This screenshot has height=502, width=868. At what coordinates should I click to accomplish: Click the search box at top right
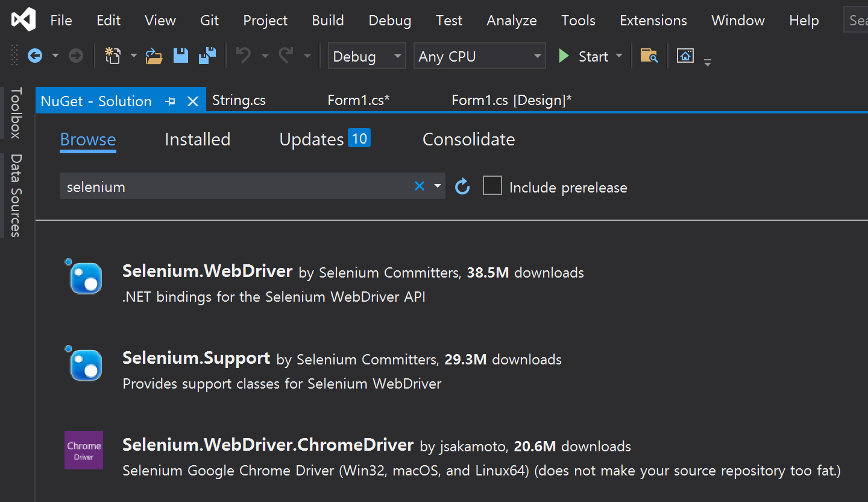coord(855,21)
